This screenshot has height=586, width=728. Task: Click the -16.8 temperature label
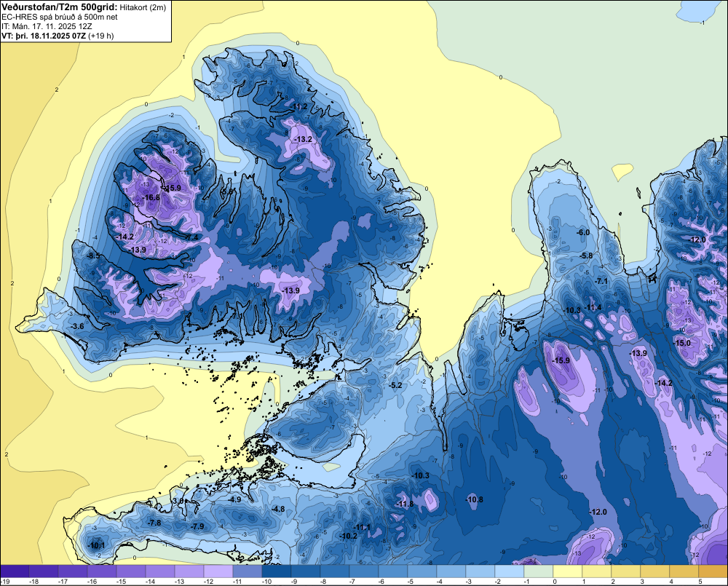point(151,197)
